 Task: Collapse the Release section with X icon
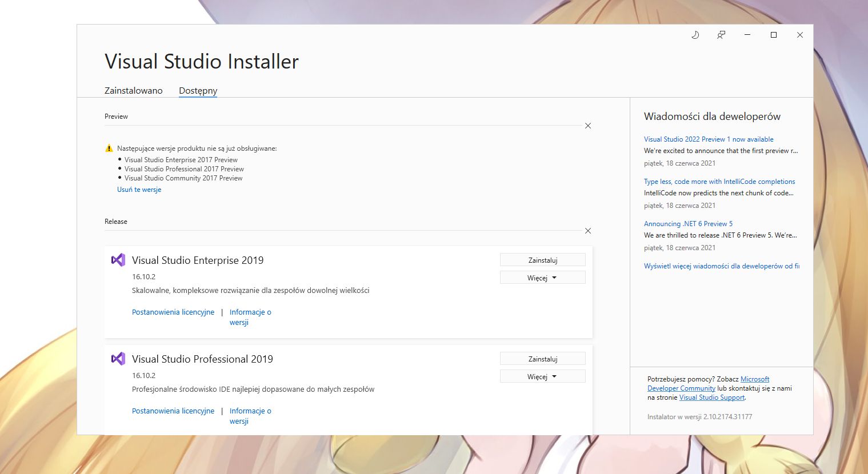coord(588,231)
